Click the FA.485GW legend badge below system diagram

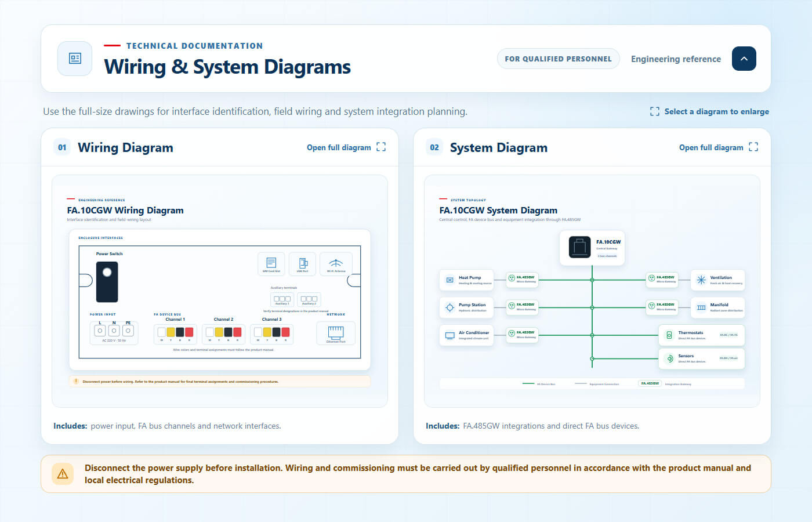(650, 383)
